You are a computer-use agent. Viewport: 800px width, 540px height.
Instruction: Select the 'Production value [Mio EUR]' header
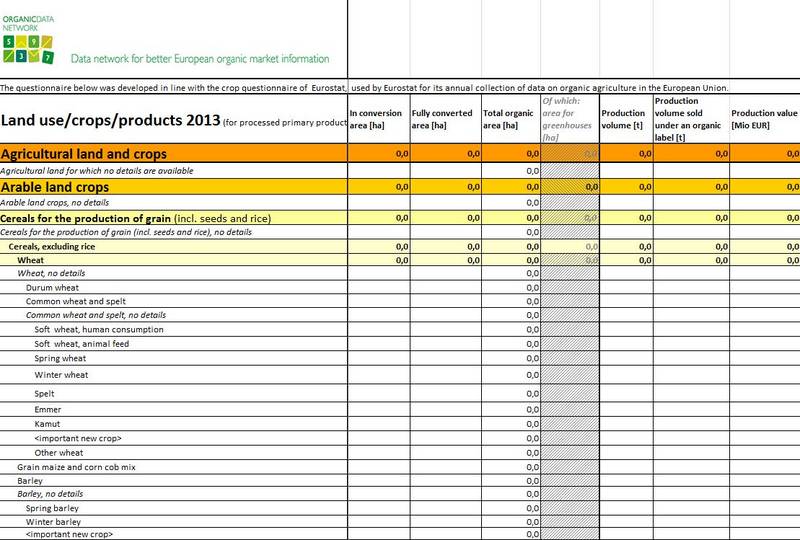tap(764, 119)
